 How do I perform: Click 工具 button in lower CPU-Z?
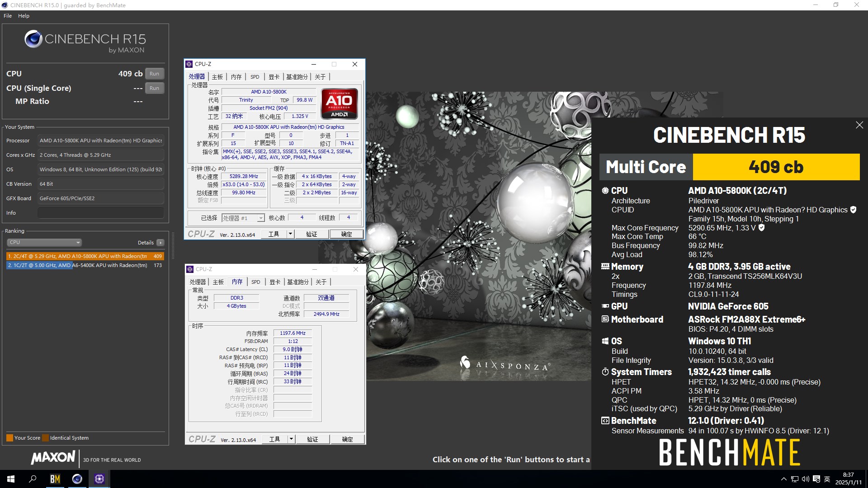click(x=275, y=439)
